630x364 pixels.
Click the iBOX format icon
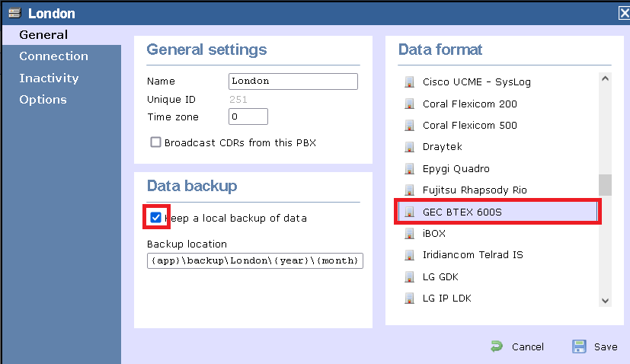[409, 233]
